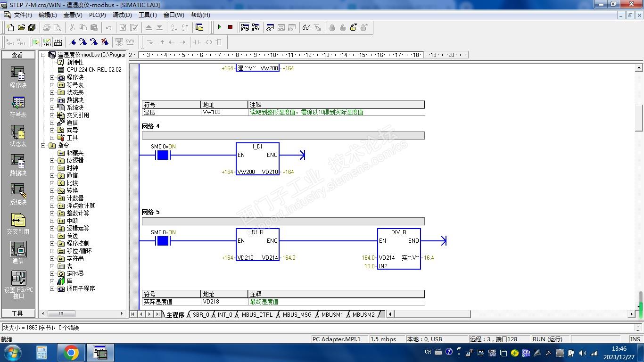Click the I_DI box in 网络 4
The width and height of the screenshot is (644, 362).
pos(257,160)
